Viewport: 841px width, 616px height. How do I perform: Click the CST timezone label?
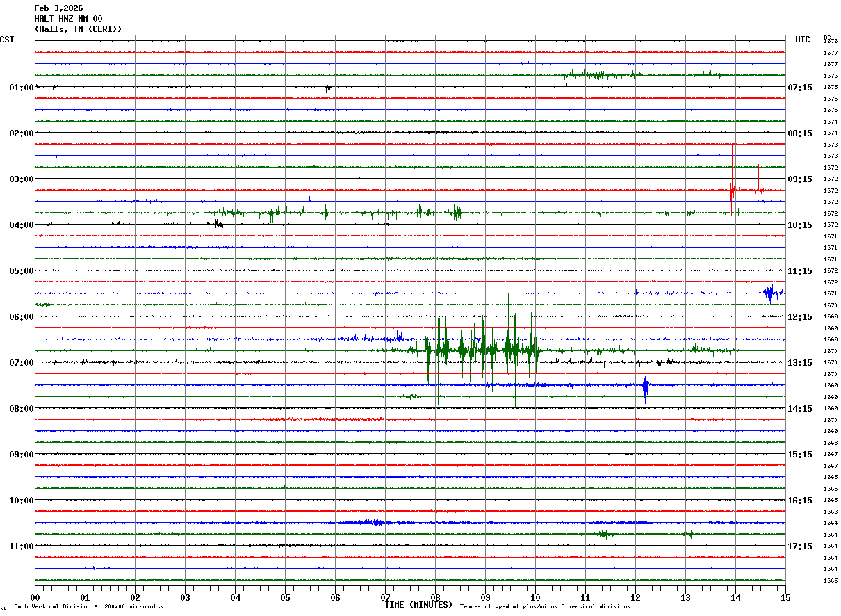click(7, 40)
